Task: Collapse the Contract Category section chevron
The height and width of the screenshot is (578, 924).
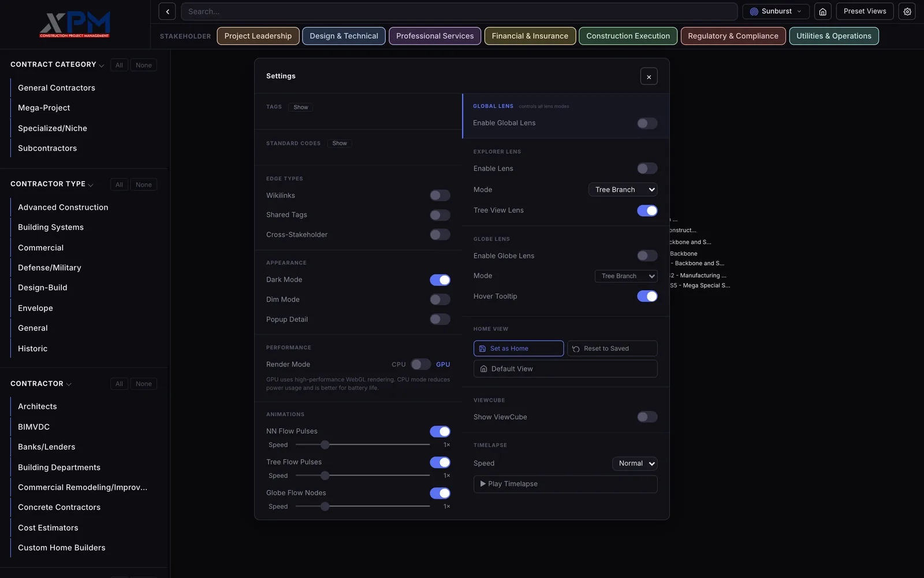Action: coord(102,65)
